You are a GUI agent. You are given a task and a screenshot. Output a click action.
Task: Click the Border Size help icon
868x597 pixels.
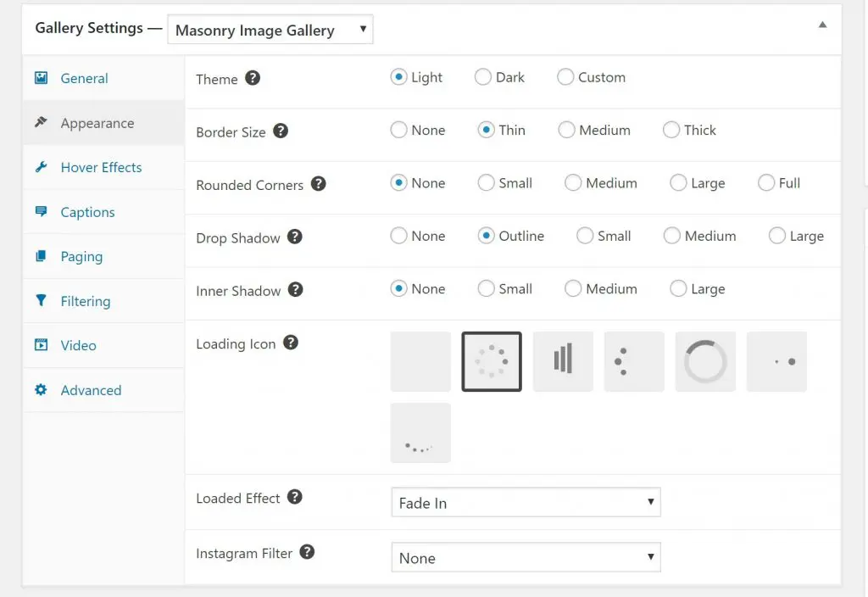click(281, 131)
